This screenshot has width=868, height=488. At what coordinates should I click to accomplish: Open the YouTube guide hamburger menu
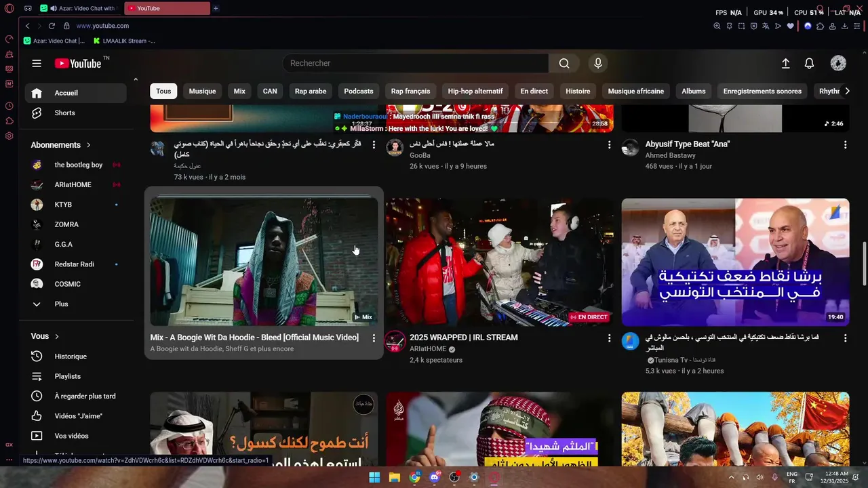click(x=37, y=63)
